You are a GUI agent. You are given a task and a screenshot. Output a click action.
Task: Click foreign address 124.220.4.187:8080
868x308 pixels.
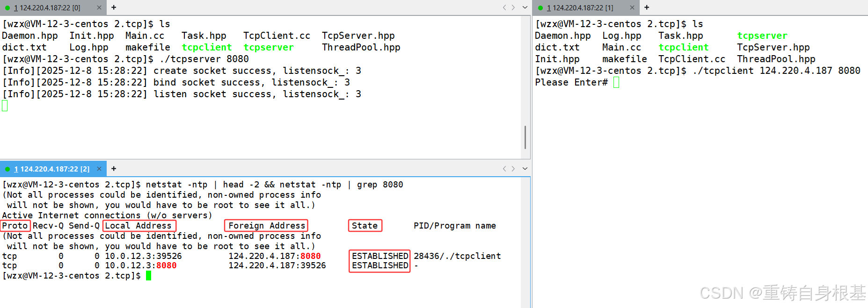(275, 256)
